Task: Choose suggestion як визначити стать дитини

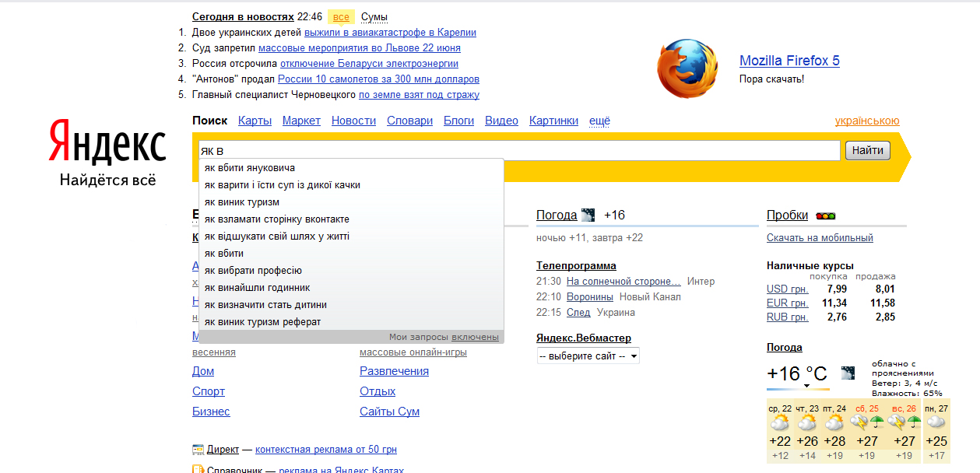Action: 351,305
